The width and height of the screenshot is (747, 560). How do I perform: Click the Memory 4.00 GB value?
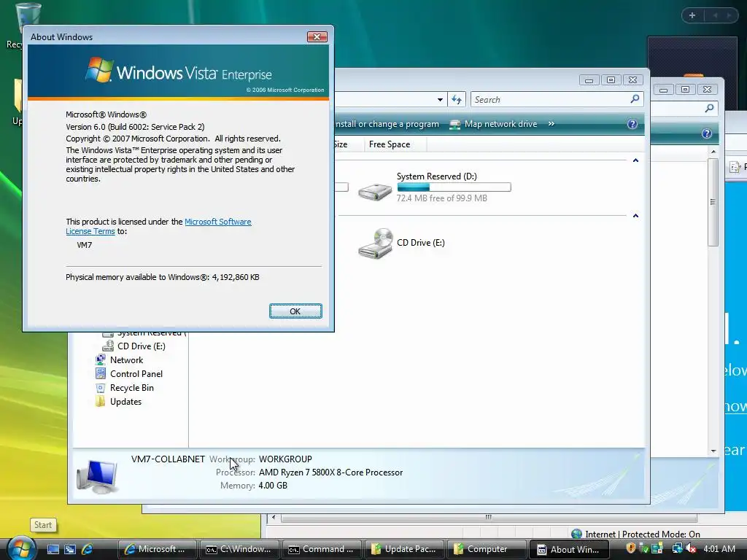[x=273, y=486]
